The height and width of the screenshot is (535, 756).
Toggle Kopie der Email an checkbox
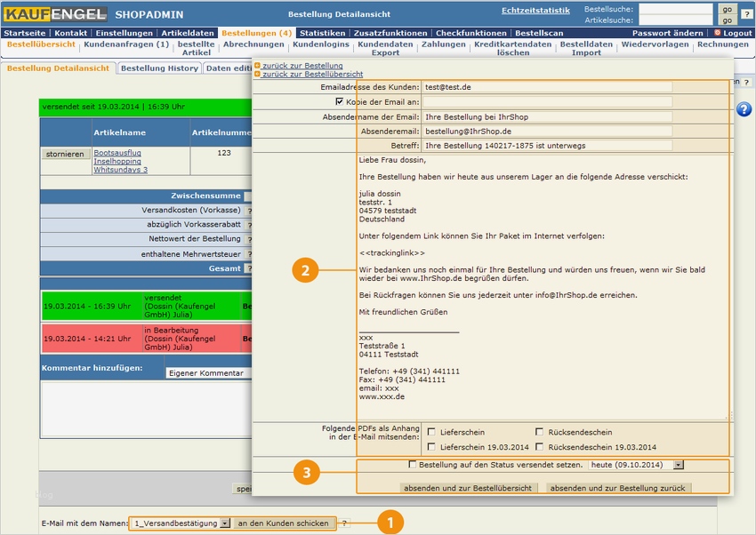tap(340, 101)
